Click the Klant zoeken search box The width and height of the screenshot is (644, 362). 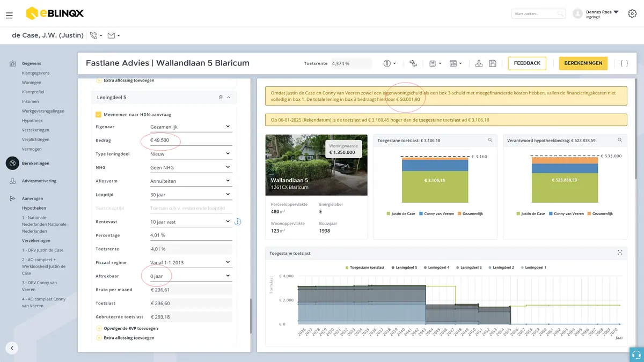[539, 14]
